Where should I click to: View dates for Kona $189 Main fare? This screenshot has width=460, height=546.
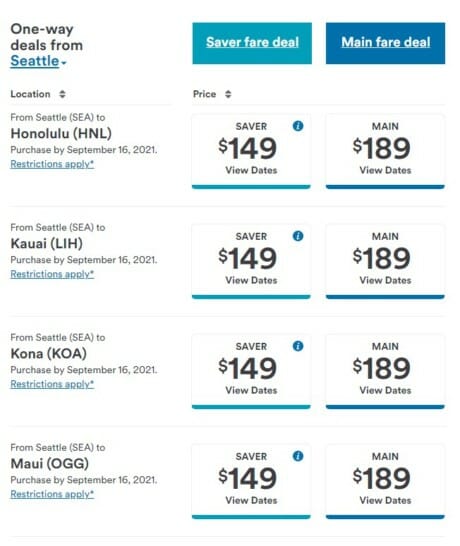(x=385, y=372)
